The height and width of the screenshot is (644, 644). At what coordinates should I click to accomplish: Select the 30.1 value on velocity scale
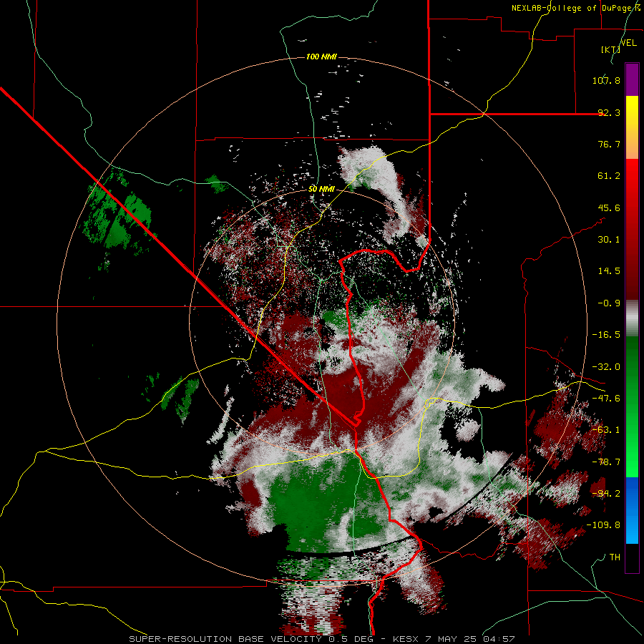pyautogui.click(x=609, y=240)
